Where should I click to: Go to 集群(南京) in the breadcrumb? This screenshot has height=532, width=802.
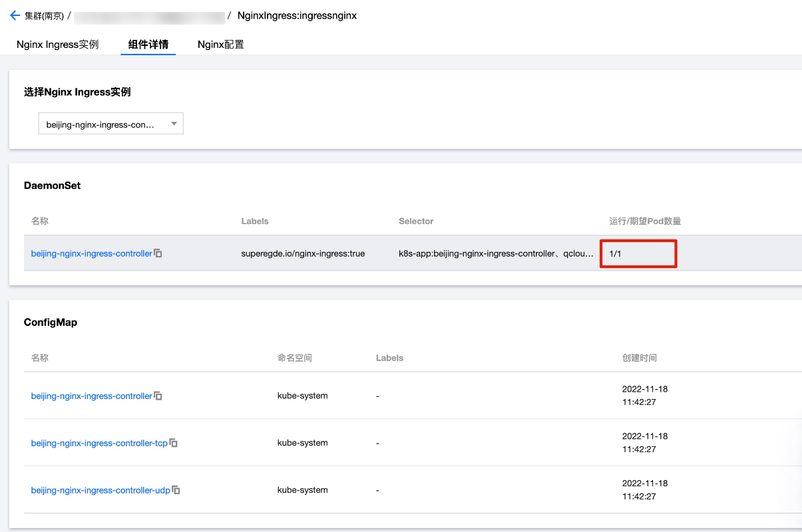coord(45,15)
